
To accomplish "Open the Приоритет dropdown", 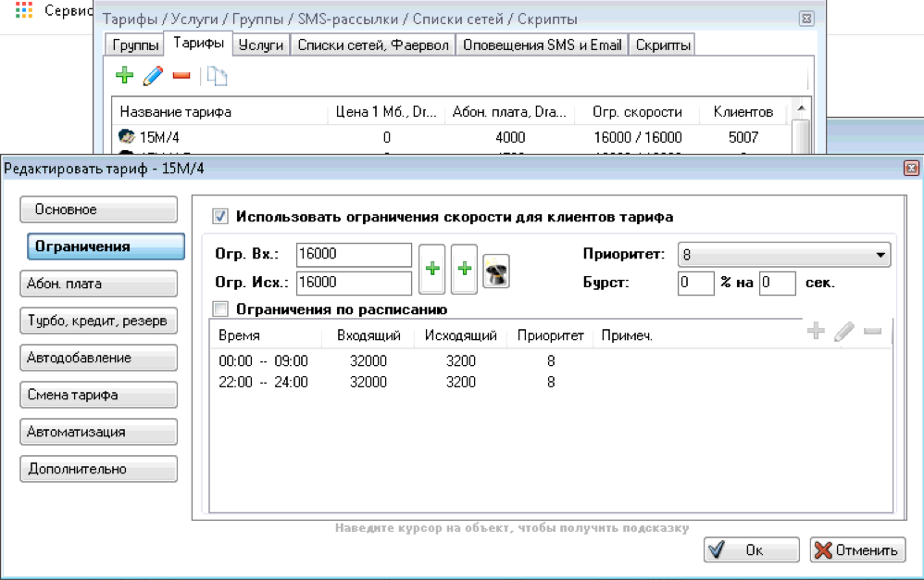I will point(784,255).
